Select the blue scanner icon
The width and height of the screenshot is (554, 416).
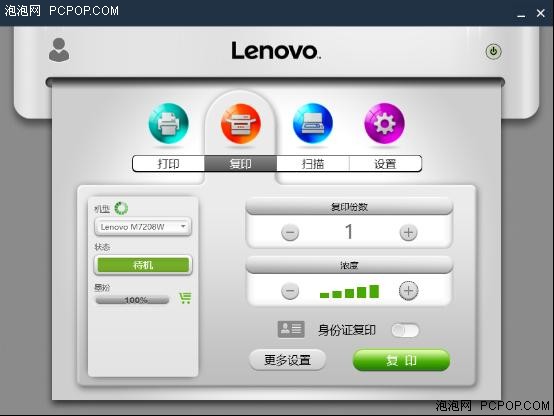(313, 123)
